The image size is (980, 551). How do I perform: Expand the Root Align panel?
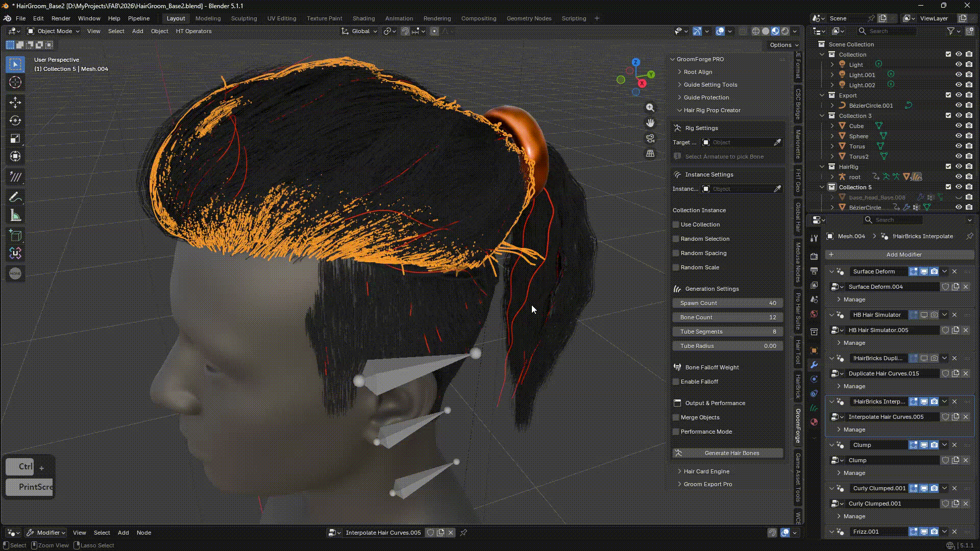pyautogui.click(x=698, y=72)
